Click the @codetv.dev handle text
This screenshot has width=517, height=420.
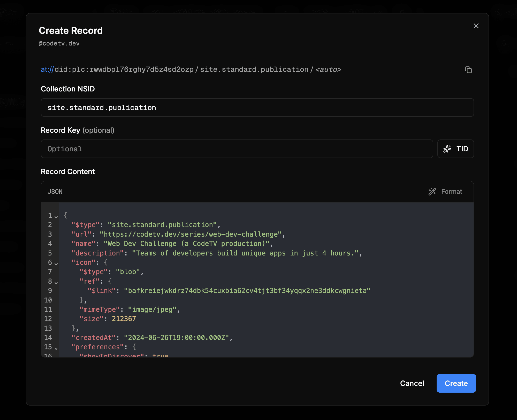click(59, 43)
